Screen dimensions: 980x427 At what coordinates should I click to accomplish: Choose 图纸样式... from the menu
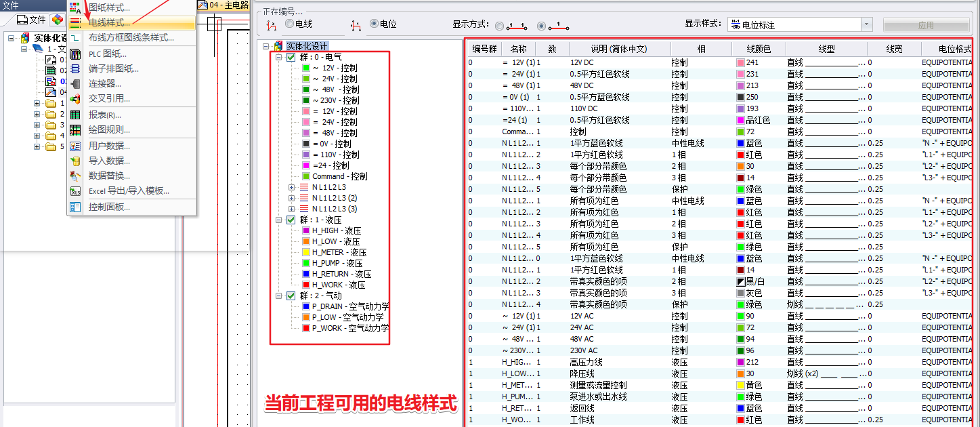131,8
